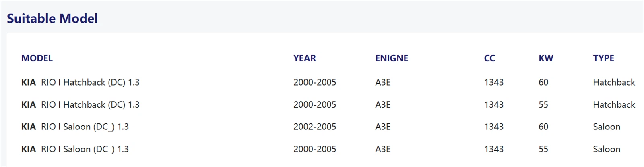Click the 1343 CC value in second row
The width and height of the screenshot is (644, 167).
(x=494, y=105)
